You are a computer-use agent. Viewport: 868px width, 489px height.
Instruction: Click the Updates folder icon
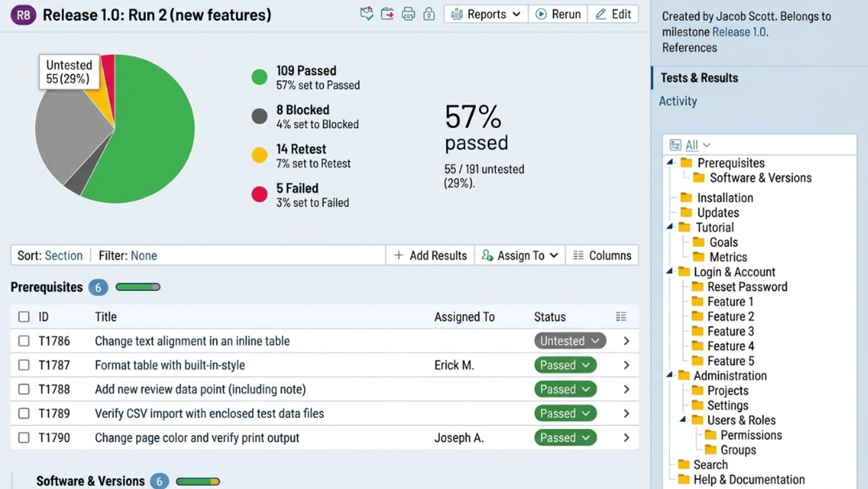point(686,212)
